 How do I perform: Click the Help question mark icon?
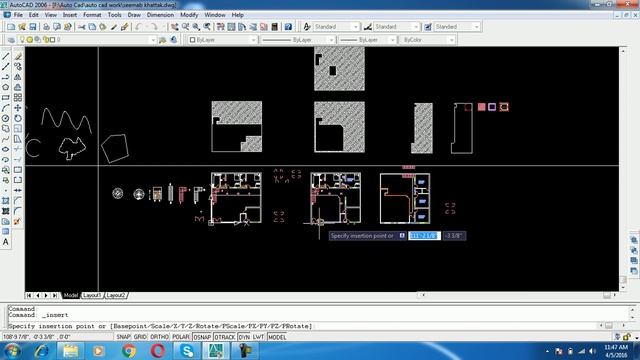(288, 27)
